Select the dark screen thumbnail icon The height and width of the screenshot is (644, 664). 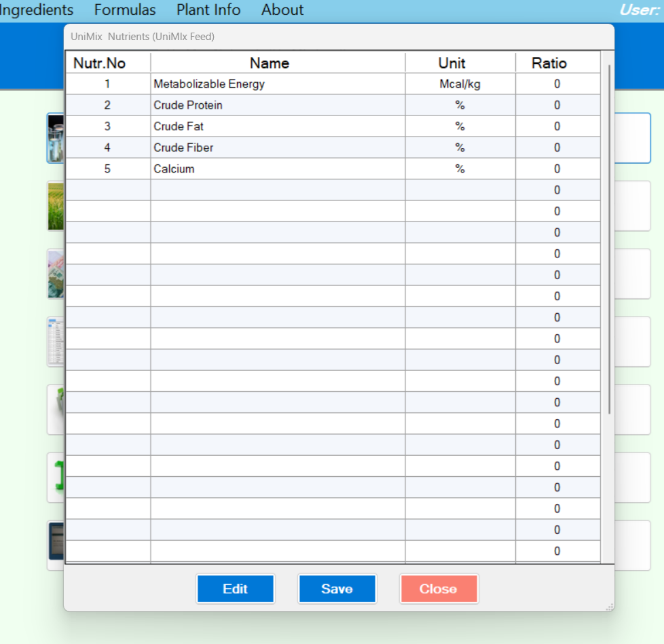pyautogui.click(x=56, y=545)
